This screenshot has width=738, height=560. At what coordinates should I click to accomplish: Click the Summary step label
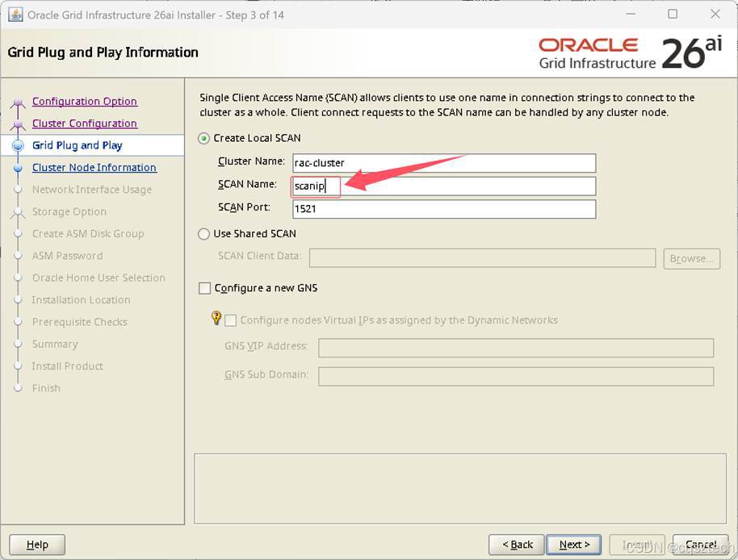pos(55,345)
